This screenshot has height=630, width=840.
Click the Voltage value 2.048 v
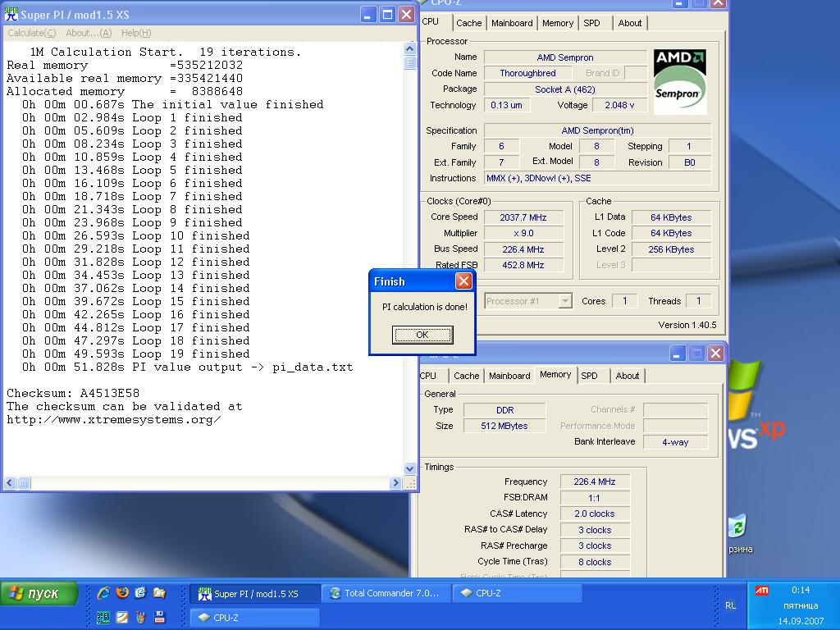tap(620, 105)
